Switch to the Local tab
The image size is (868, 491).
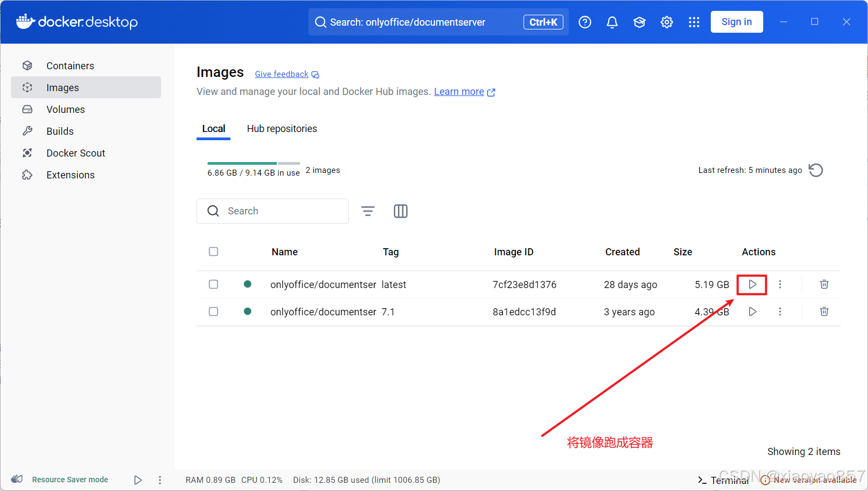[213, 129]
